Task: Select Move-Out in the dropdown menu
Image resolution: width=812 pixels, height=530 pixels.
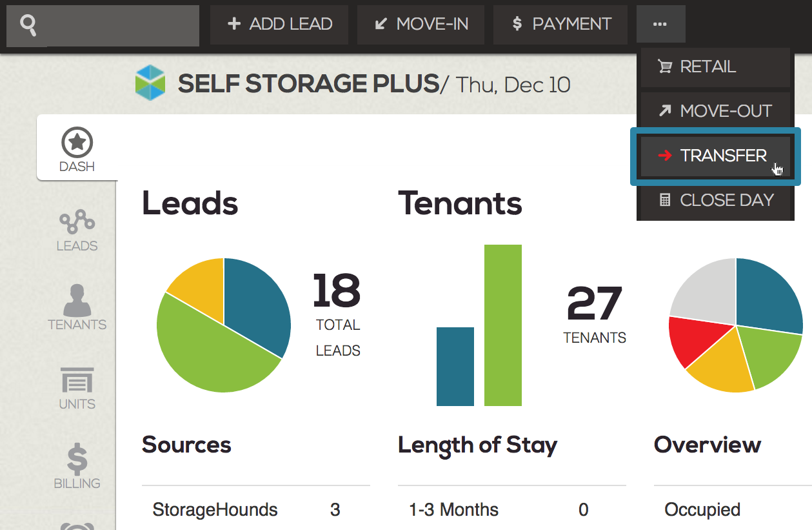Action: (x=715, y=111)
